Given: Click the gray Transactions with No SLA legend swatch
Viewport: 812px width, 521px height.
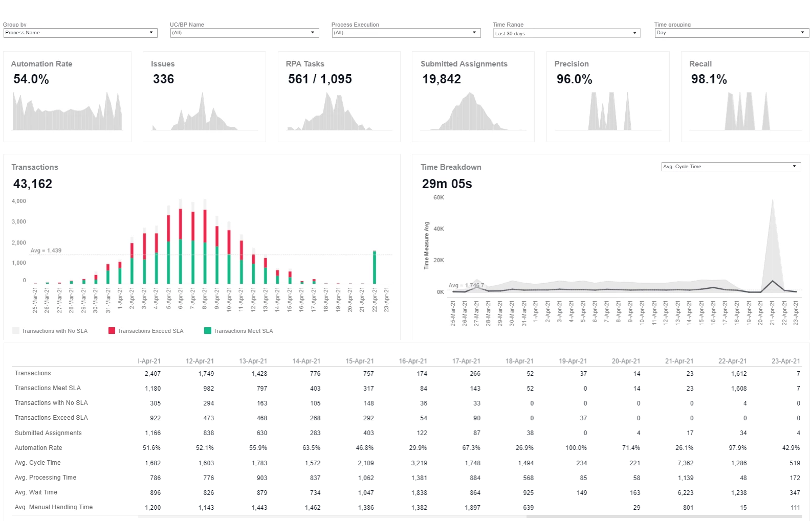Looking at the screenshot, I should tap(16, 331).
